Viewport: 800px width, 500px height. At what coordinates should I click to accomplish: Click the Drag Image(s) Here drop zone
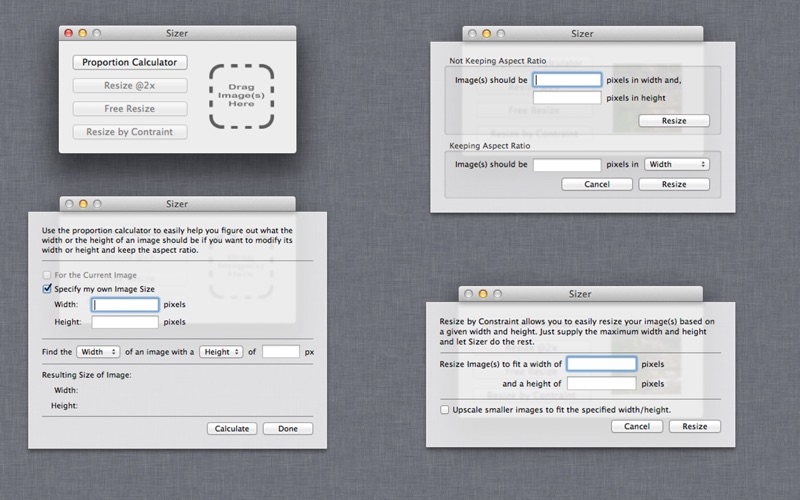coord(241,95)
